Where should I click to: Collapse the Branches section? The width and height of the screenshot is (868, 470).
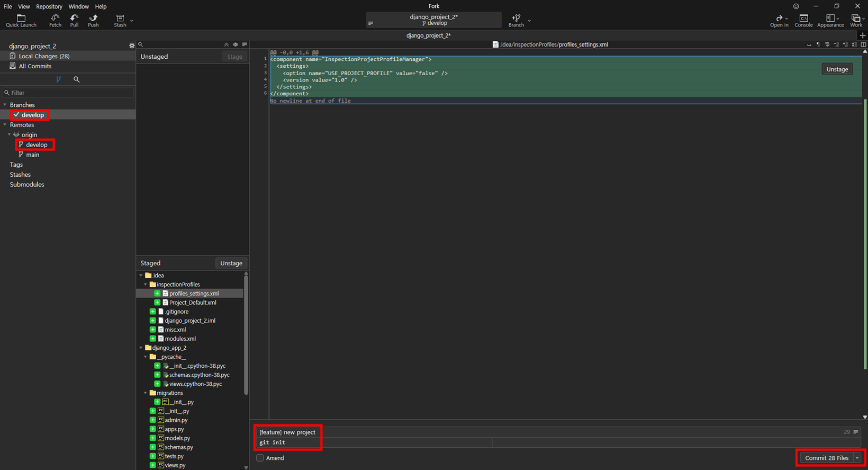(5, 105)
